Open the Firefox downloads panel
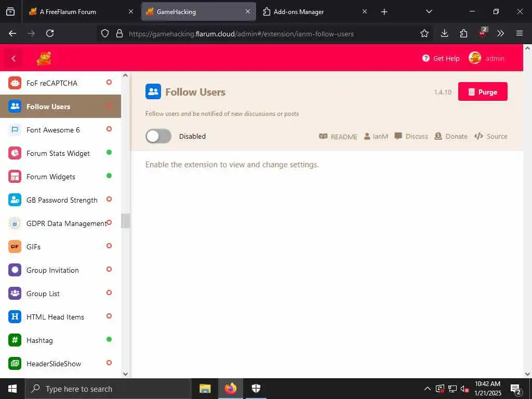Screen dimensions: 532x399 (444, 33)
